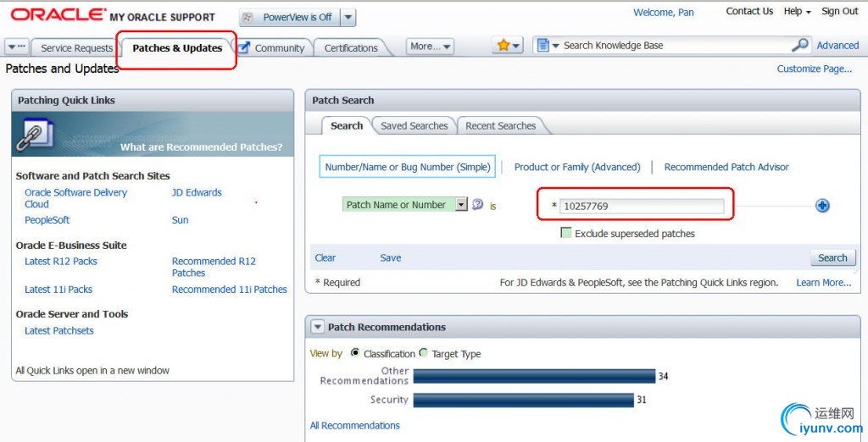
Task: Open Oracle Software Delivery Cloud link
Action: 75,198
